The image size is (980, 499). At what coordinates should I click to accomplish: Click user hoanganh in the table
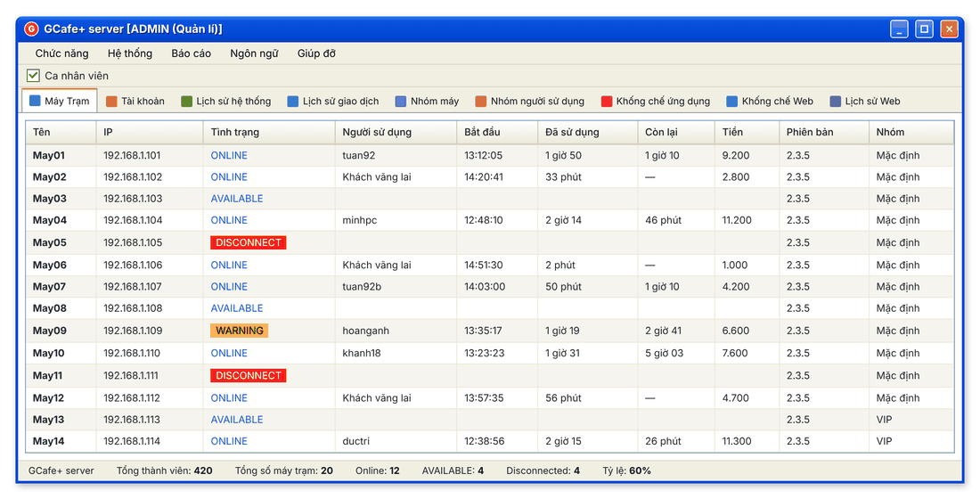click(365, 331)
